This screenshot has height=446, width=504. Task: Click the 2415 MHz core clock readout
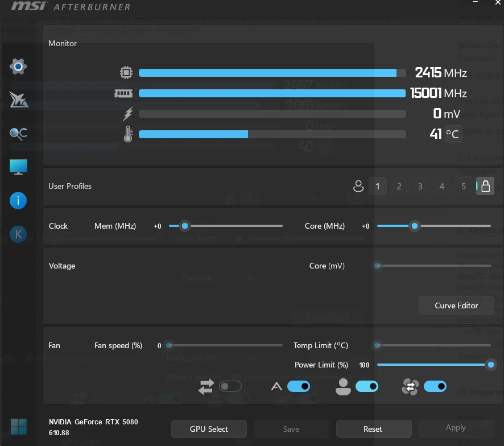coord(441,73)
